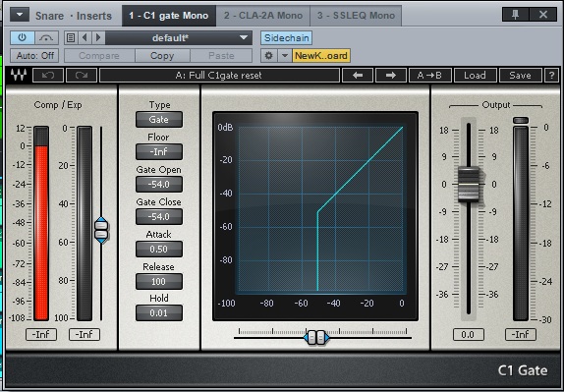Click the Waves undo arrow
This screenshot has height=392, width=564.
pos(48,76)
